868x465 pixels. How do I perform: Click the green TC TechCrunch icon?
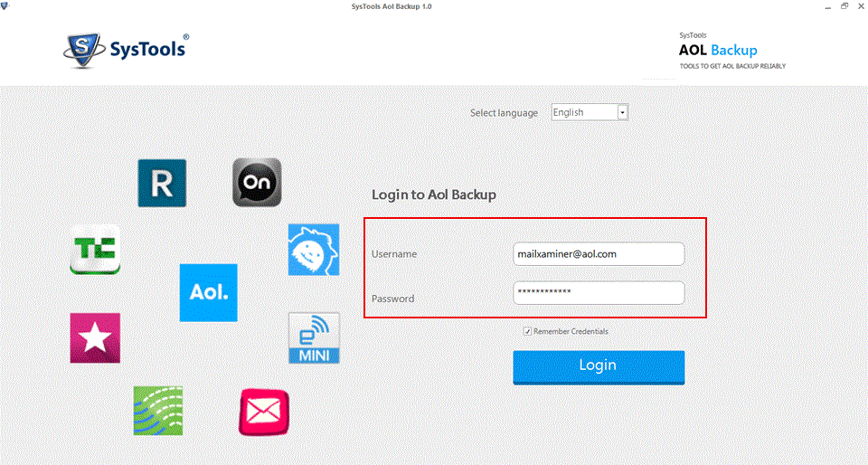95,249
